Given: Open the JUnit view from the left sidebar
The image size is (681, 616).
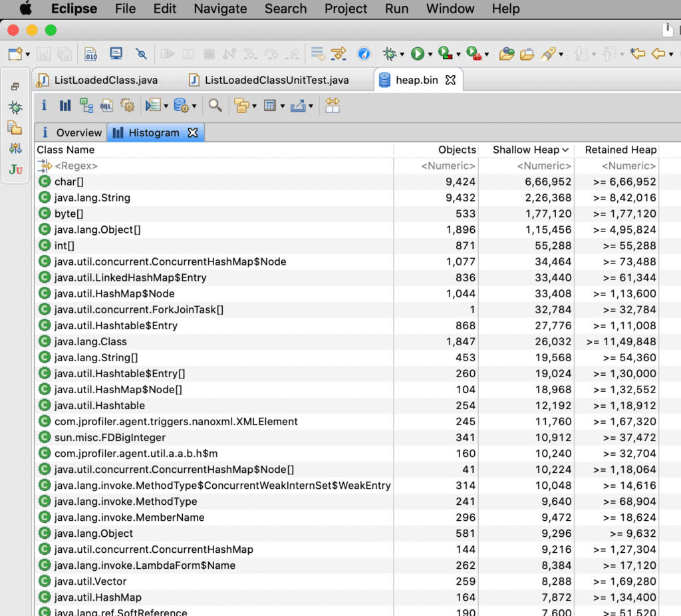Looking at the screenshot, I should click(x=15, y=169).
